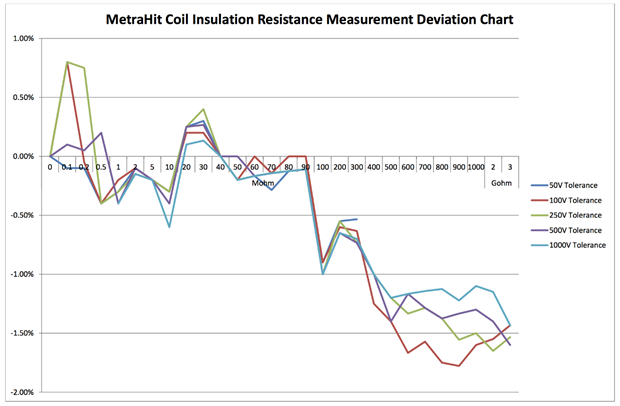
Task: Click the 50V Tolerance legend entry
Action: (x=564, y=185)
